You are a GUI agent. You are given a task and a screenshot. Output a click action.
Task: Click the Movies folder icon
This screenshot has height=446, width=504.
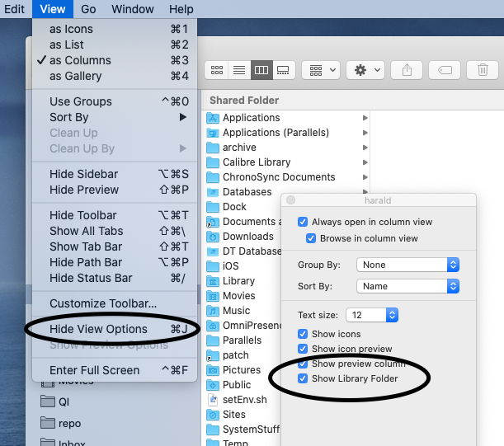coord(213,296)
